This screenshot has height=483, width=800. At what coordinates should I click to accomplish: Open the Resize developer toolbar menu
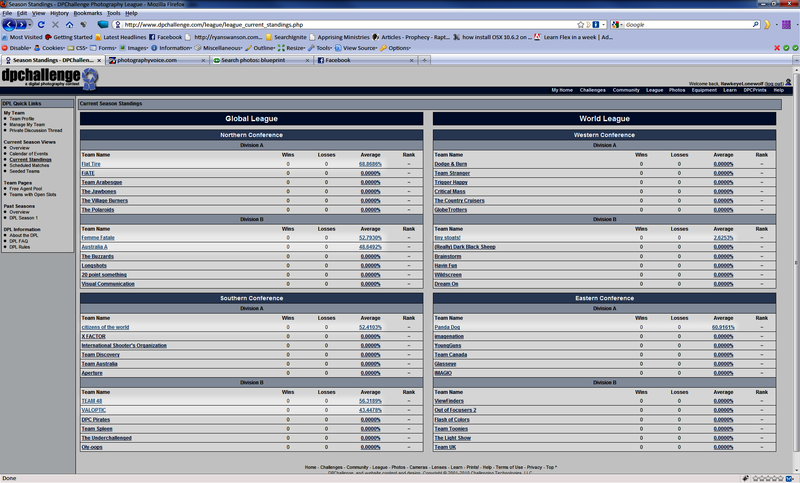click(291, 48)
